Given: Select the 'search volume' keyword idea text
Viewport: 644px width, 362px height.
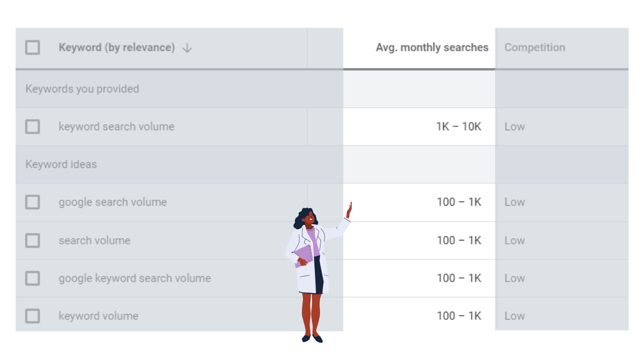Looking at the screenshot, I should click(x=95, y=240).
